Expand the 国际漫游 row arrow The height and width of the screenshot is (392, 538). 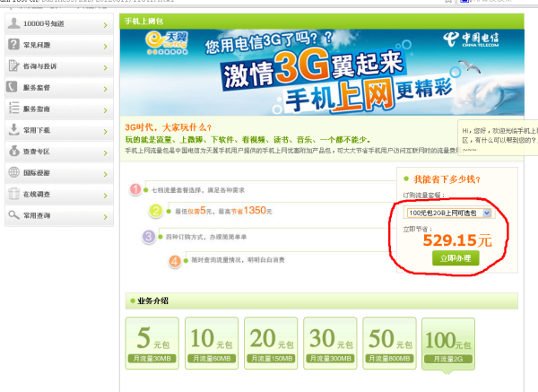(x=105, y=174)
